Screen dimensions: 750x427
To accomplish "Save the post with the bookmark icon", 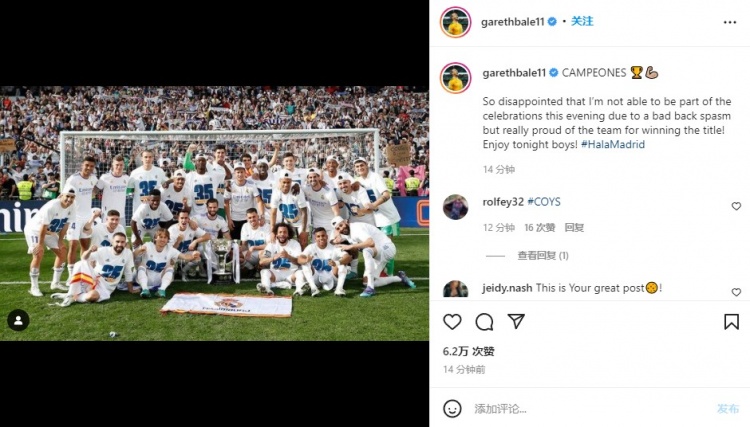I will pos(731,322).
